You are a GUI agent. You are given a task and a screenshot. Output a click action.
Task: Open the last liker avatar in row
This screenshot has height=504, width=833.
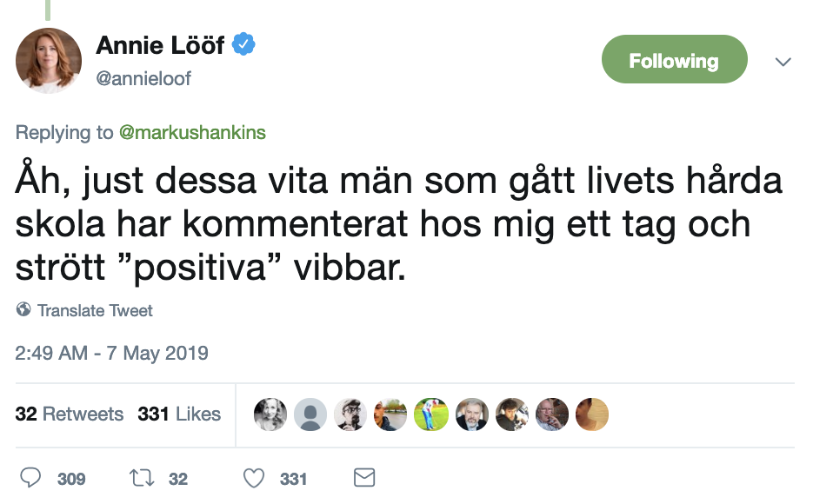tap(592, 414)
